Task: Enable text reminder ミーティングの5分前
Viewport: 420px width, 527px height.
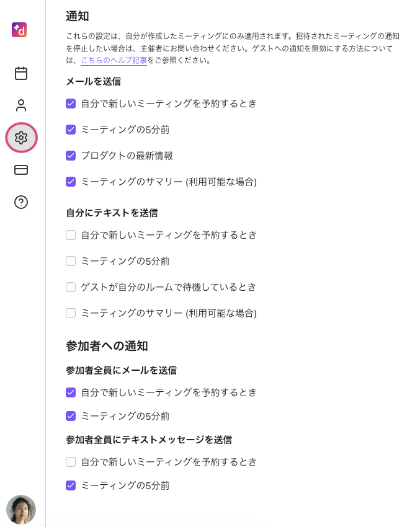Action: coord(71,261)
